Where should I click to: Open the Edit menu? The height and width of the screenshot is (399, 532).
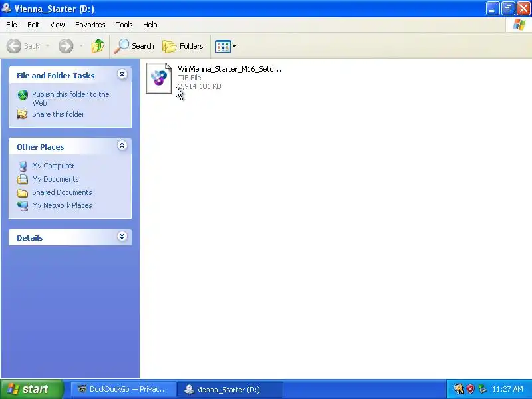coord(33,25)
